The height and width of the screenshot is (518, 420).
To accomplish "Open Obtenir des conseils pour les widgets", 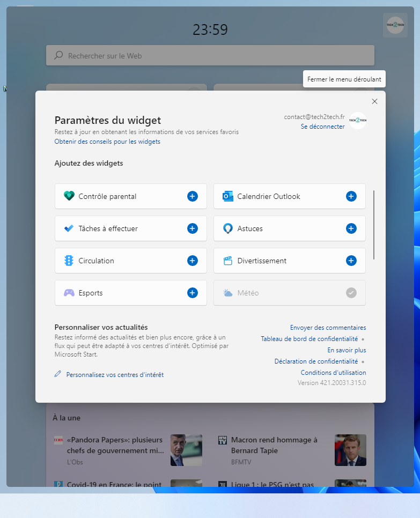I will pos(107,142).
